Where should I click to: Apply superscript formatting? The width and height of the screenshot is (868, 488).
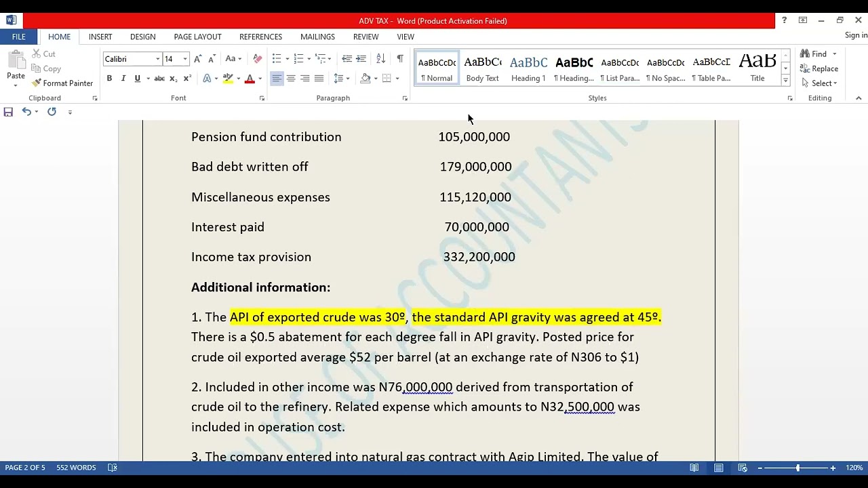(187, 79)
